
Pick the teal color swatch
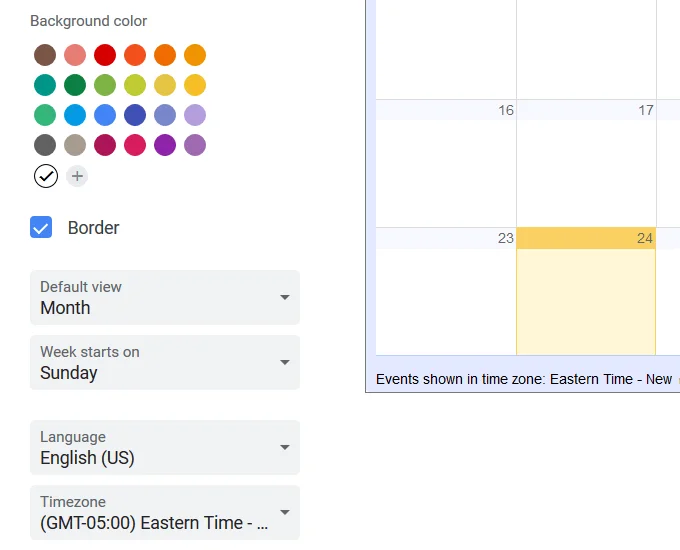pyautogui.click(x=45, y=85)
